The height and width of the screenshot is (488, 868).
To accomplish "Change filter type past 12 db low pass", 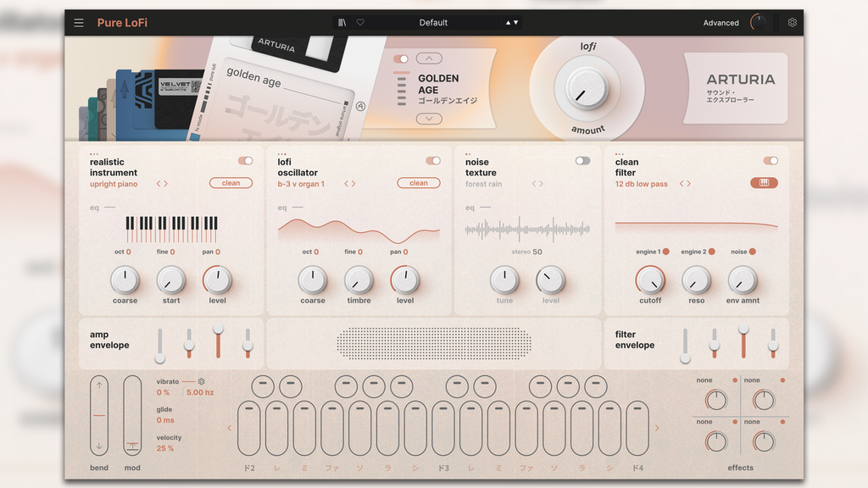I will (688, 182).
